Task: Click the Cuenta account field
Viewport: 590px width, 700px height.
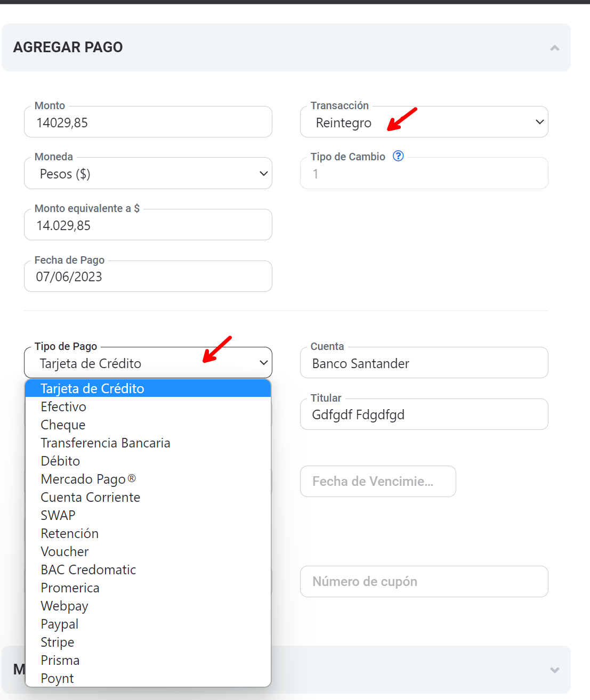Action: tap(424, 363)
